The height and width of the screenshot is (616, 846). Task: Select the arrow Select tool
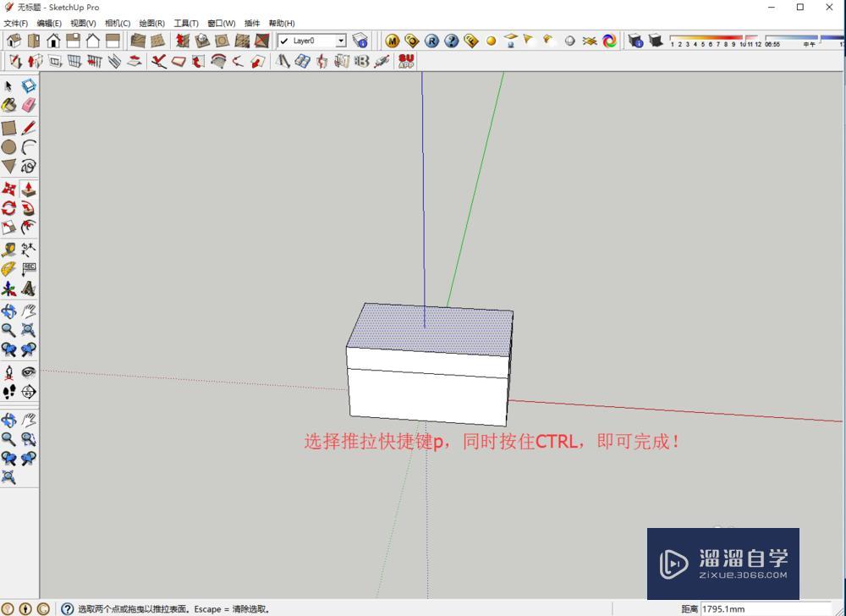8,85
